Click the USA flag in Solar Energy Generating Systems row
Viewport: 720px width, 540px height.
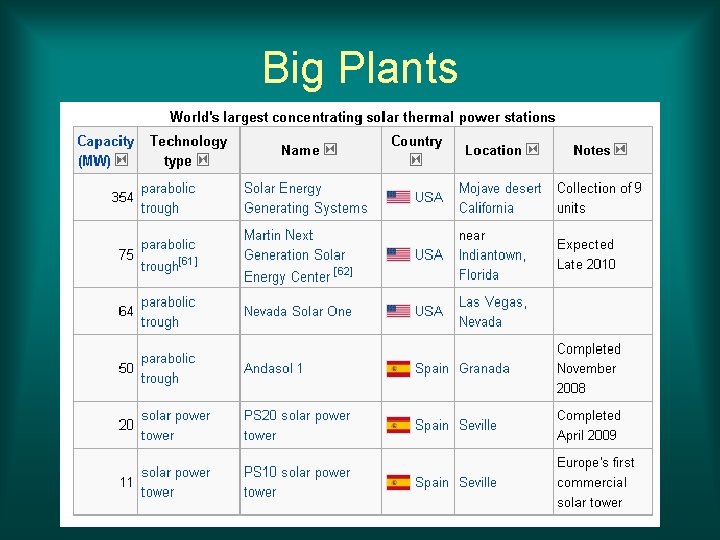[x=398, y=197]
